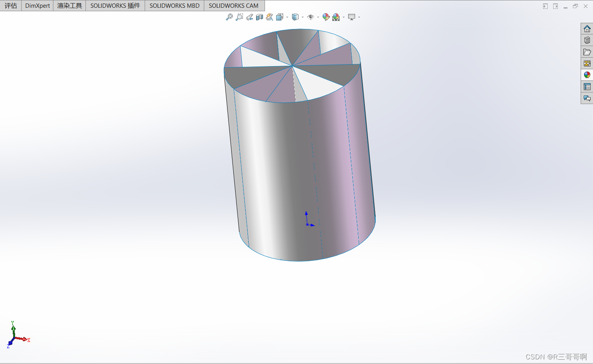Restore the Previous View
This screenshot has height=364, width=593.
[x=250, y=17]
